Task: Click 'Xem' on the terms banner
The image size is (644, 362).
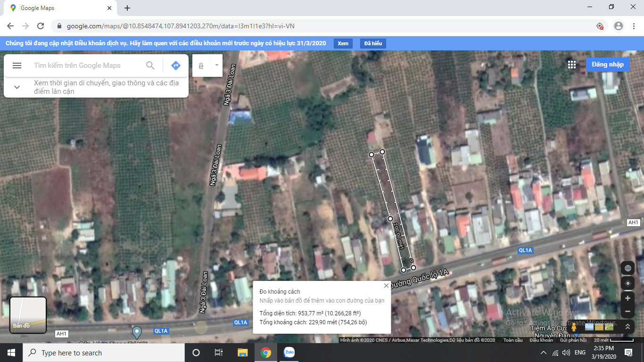Action: [343, 43]
